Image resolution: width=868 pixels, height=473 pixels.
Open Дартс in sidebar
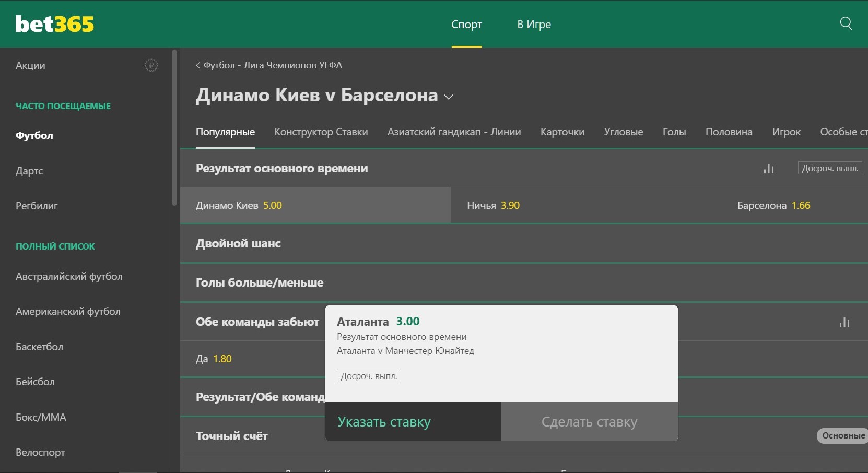point(29,171)
